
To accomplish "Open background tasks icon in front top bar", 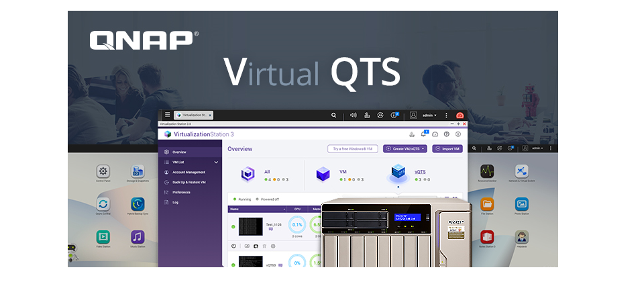I will tap(367, 115).
